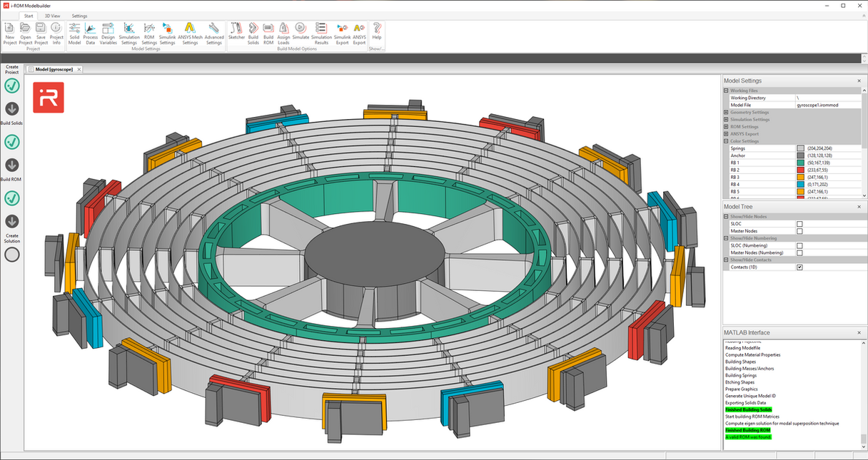Enable Master Nodes (Numbering) checkbox
Viewport: 868px width, 460px height.
[x=799, y=252]
